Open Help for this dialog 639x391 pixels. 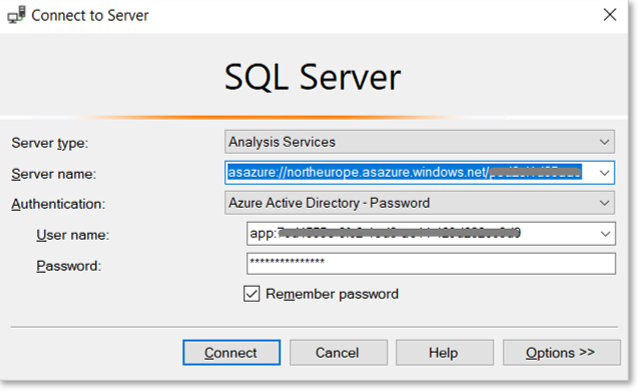coord(445,353)
